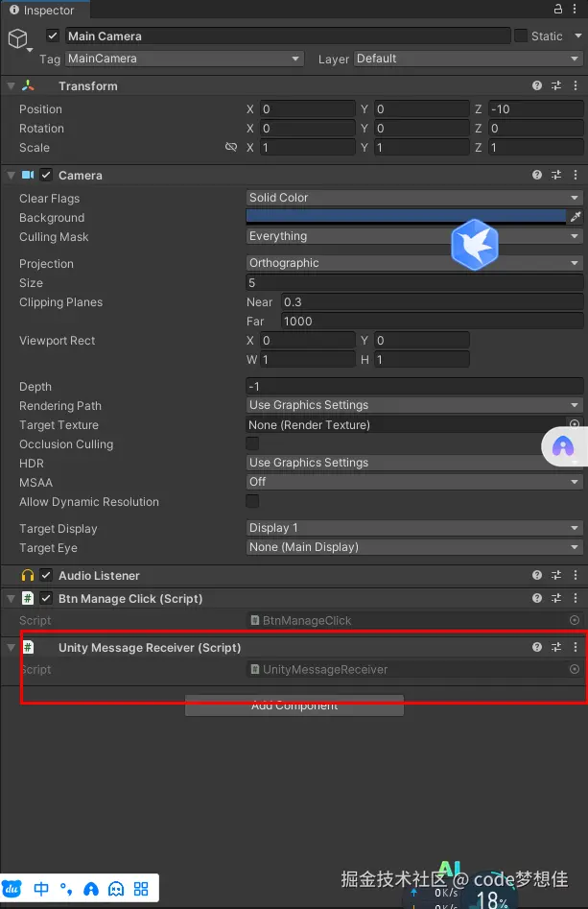Edit Viewport Rect W field

(x=308, y=359)
